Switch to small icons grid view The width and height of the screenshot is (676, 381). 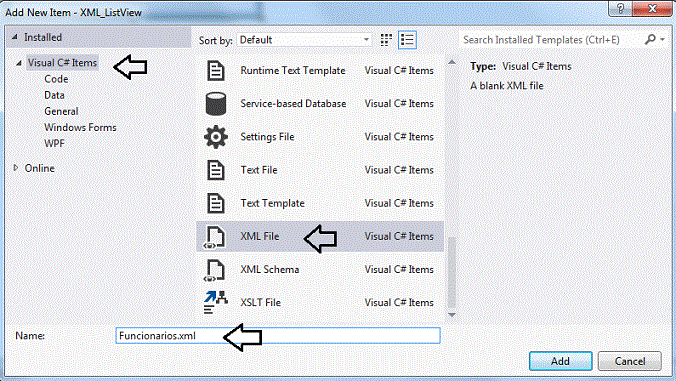pos(386,40)
